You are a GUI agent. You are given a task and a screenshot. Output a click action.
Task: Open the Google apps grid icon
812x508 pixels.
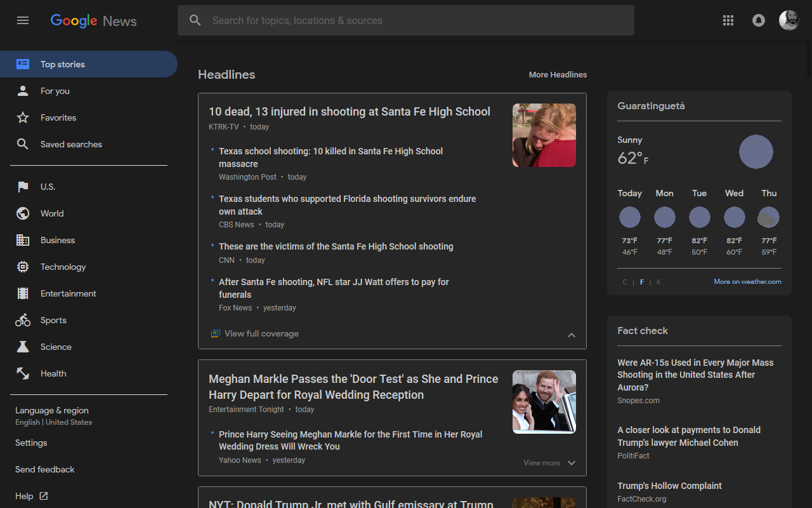click(x=728, y=20)
